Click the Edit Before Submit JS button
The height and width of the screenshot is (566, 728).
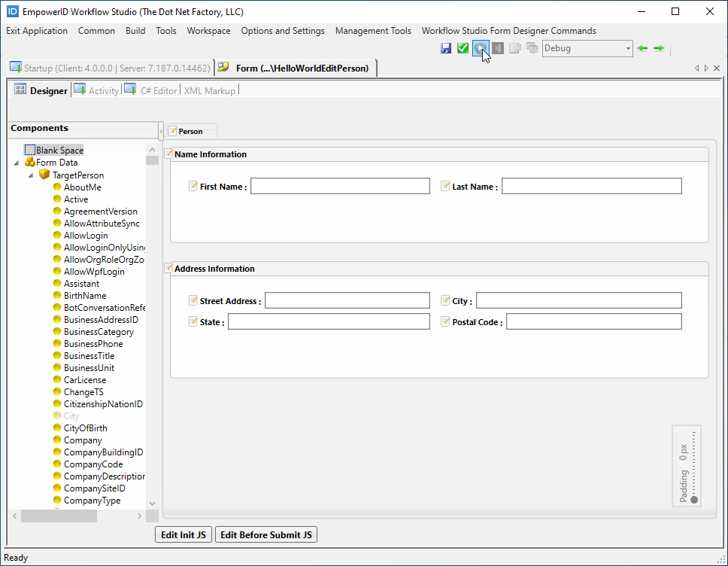pyautogui.click(x=267, y=534)
